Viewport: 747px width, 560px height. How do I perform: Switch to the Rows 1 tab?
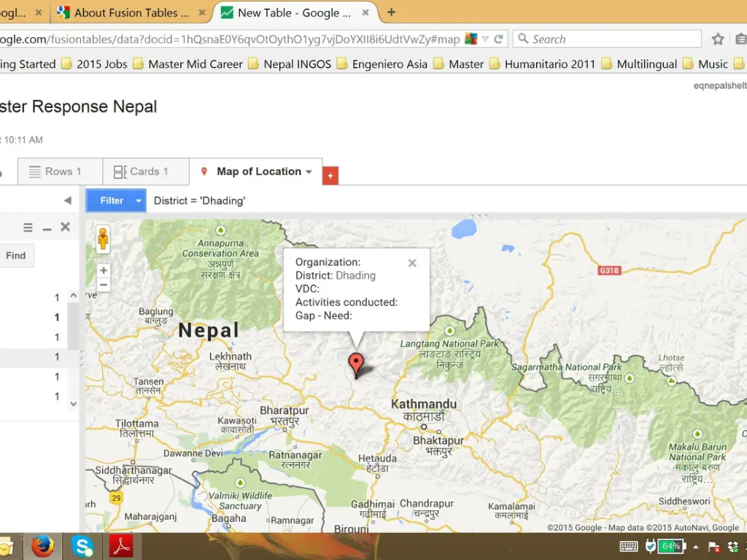[x=60, y=171]
